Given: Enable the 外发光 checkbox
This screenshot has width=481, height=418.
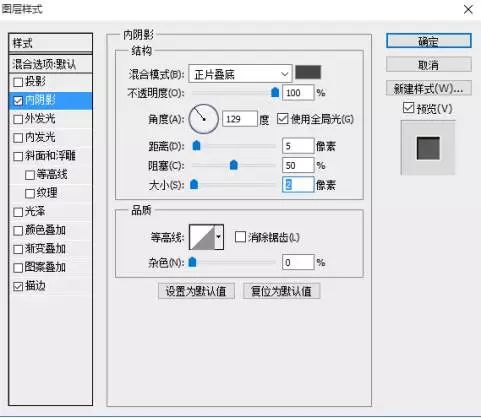Looking at the screenshot, I should point(18,119).
